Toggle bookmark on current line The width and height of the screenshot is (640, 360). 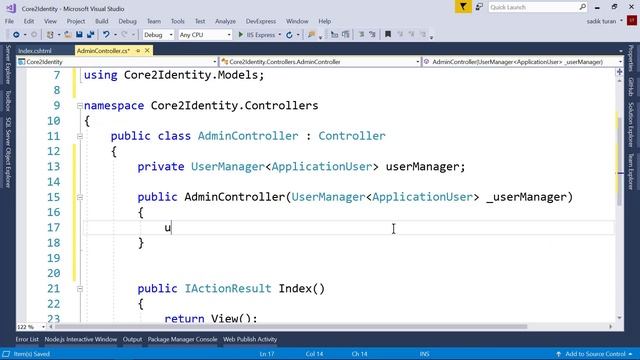click(x=388, y=35)
